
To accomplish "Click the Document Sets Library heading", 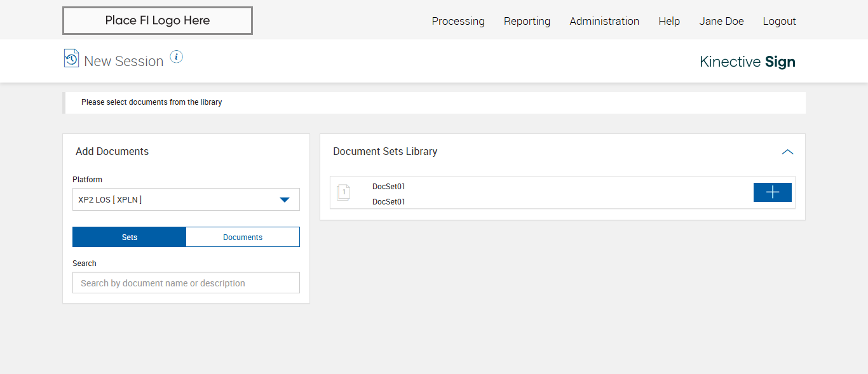I will pos(385,152).
